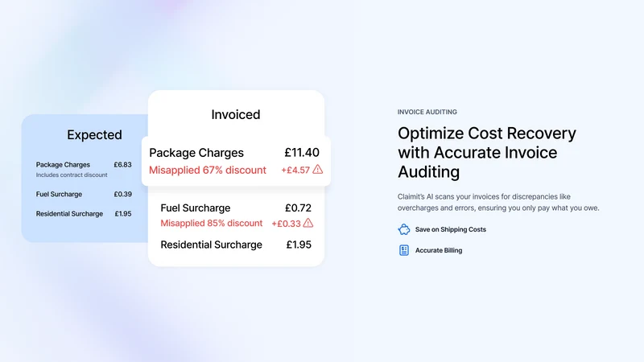Click 'Misapplied 85% discount' warning text
The width and height of the screenshot is (644, 362).
(x=212, y=224)
